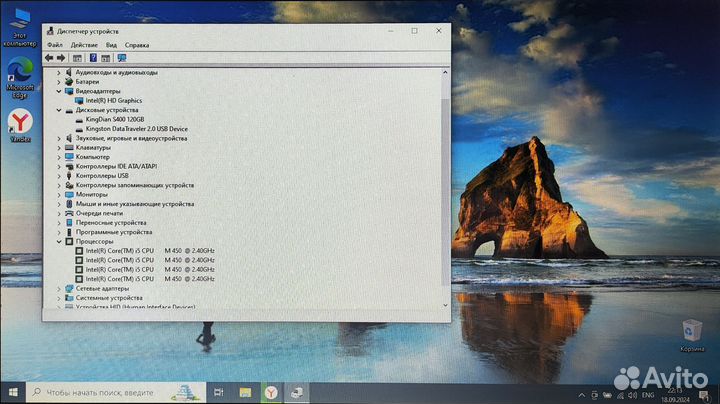This screenshot has height=404, width=720.
Task: Click the properties panel toolbar icon
Action: [x=106, y=58]
